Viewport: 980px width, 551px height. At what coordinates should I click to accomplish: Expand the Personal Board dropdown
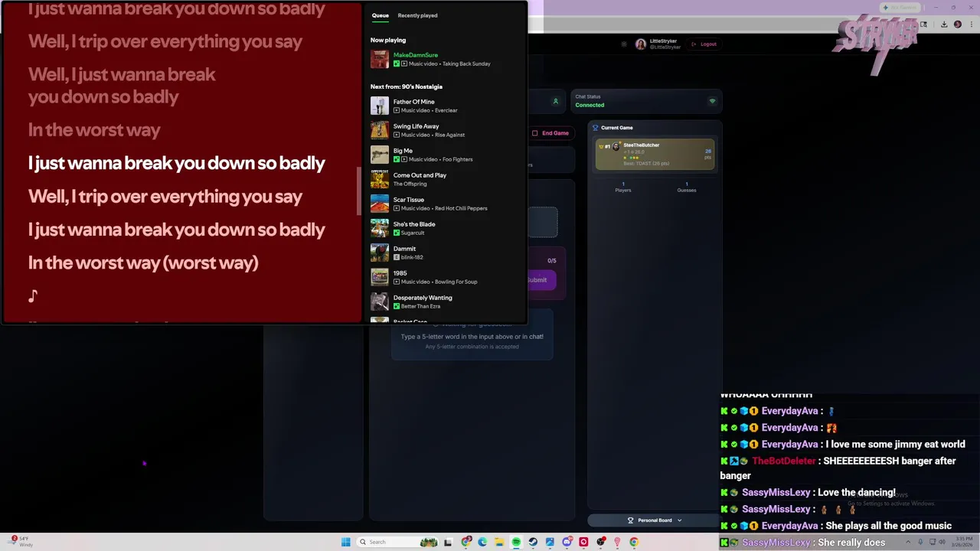(655, 520)
